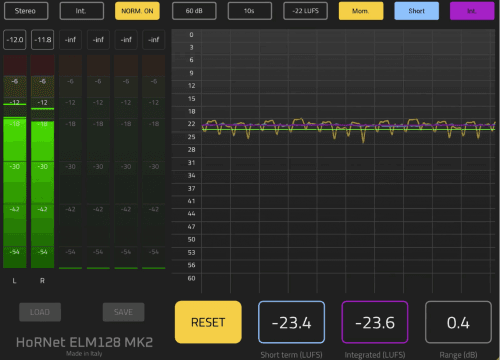This screenshot has width=500, height=360.
Task: Toggle the purple Int. graph display
Action: click(x=472, y=11)
